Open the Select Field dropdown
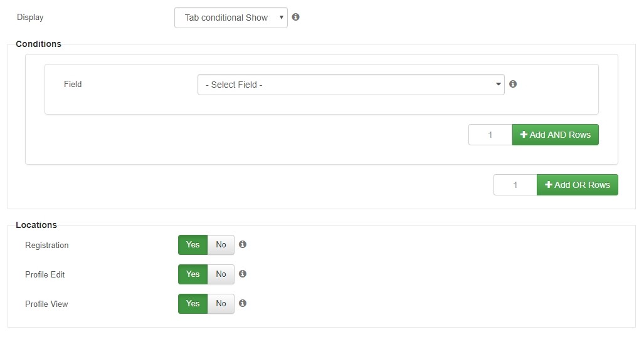This screenshot has width=644, height=337. pyautogui.click(x=351, y=85)
